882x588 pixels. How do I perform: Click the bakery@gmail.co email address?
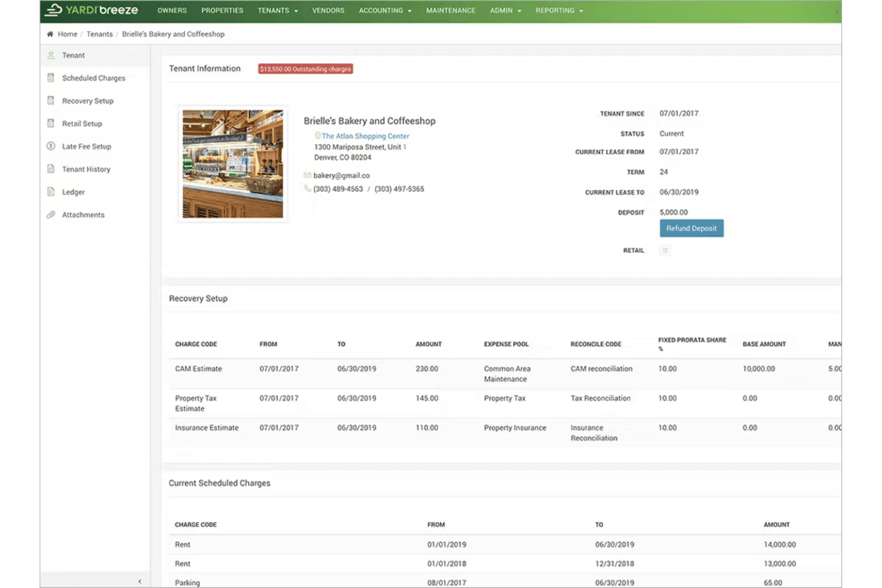pos(341,176)
